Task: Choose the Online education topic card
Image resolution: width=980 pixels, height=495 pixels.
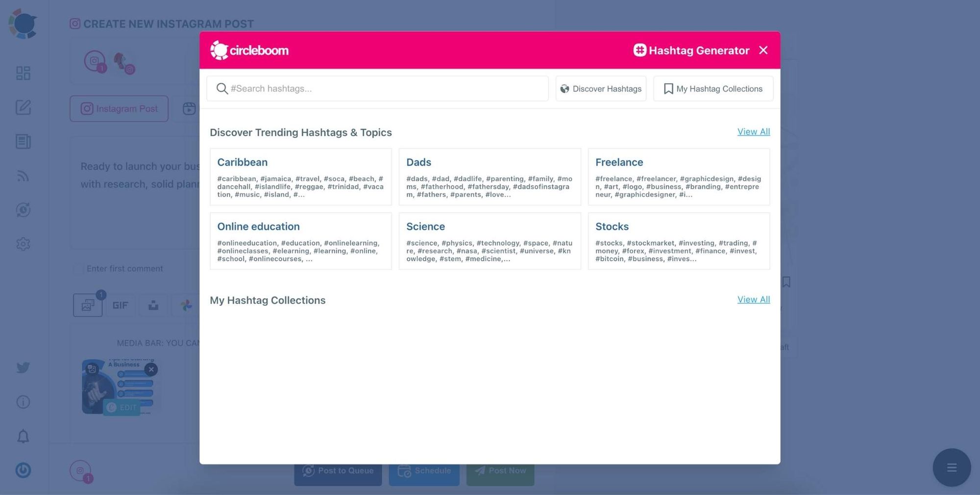Action: click(301, 241)
